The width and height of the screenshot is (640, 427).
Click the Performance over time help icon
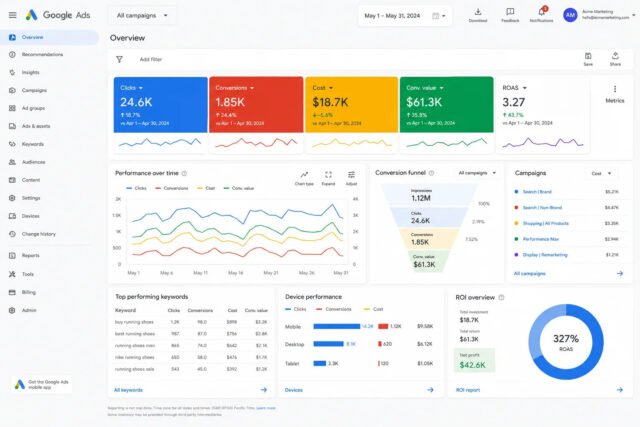point(184,173)
